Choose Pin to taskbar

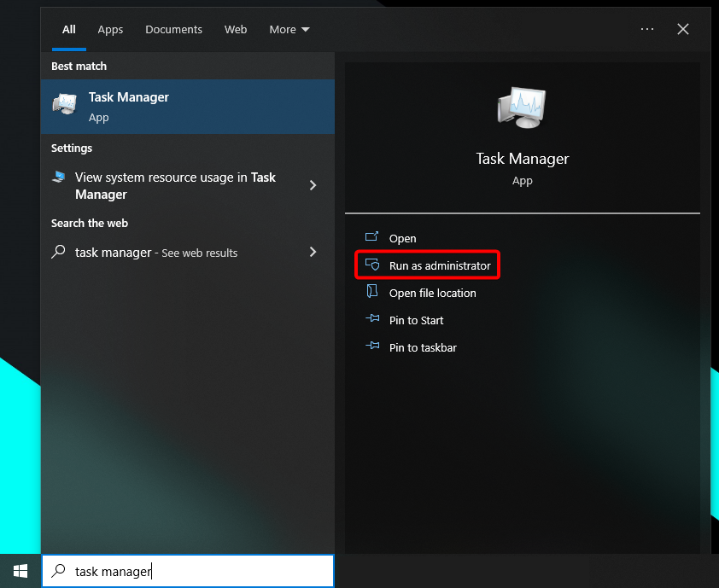click(x=423, y=348)
